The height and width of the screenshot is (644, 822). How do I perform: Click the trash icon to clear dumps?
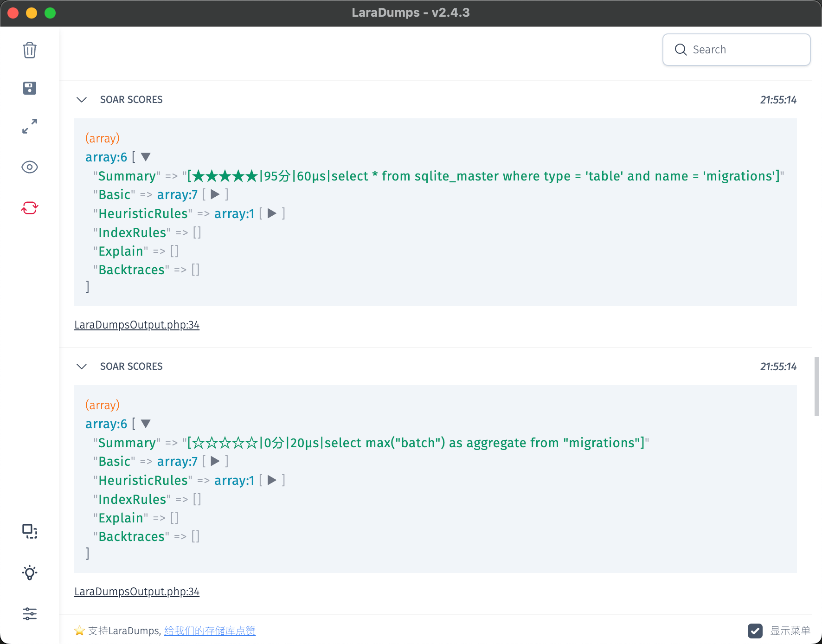click(30, 50)
